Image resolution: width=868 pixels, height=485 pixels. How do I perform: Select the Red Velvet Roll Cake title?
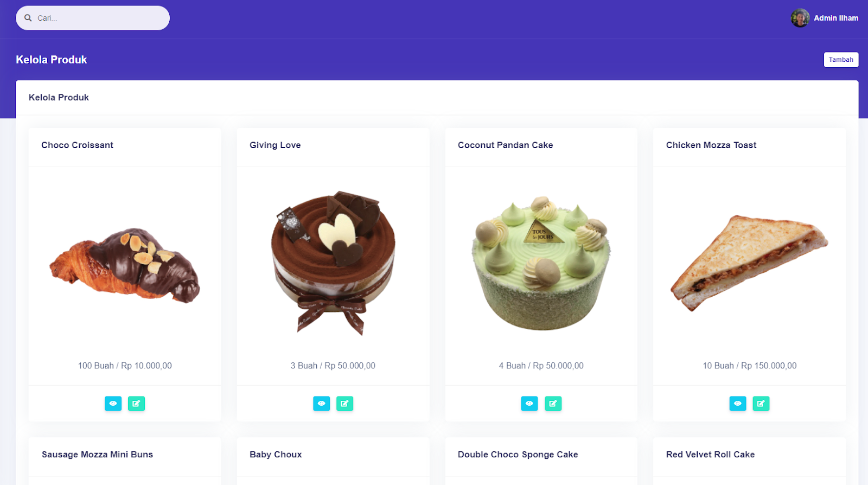tap(710, 455)
